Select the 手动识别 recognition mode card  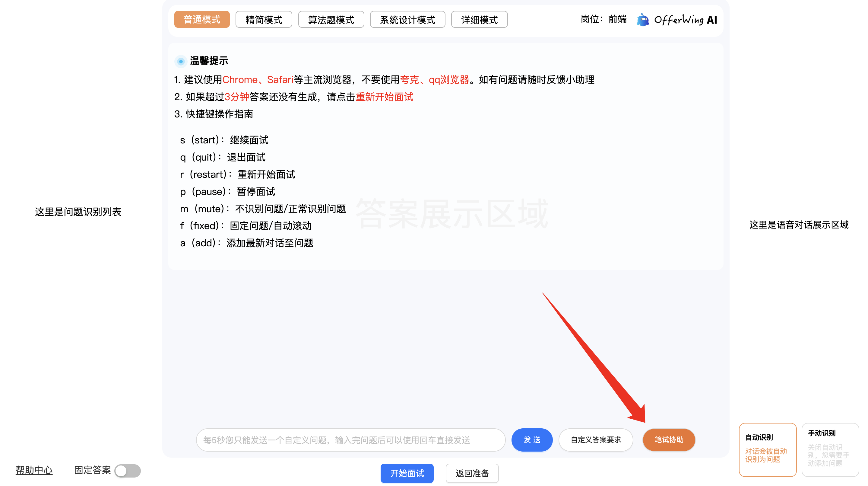click(830, 449)
